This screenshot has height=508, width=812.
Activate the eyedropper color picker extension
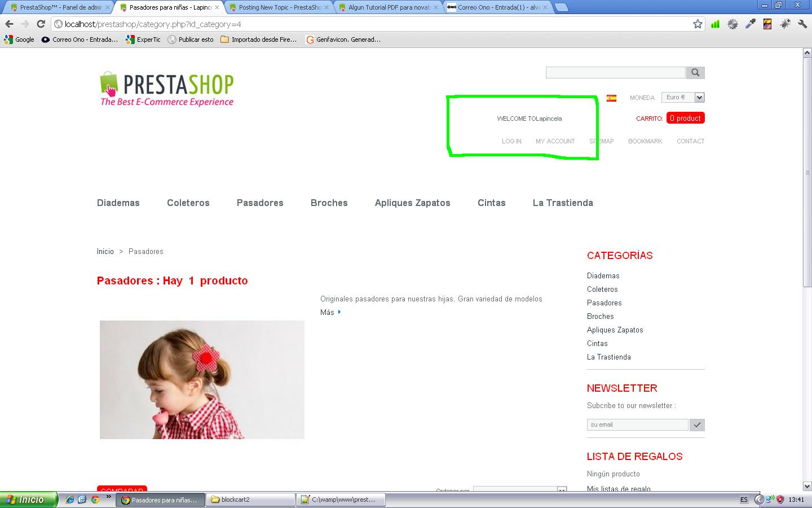click(x=750, y=24)
